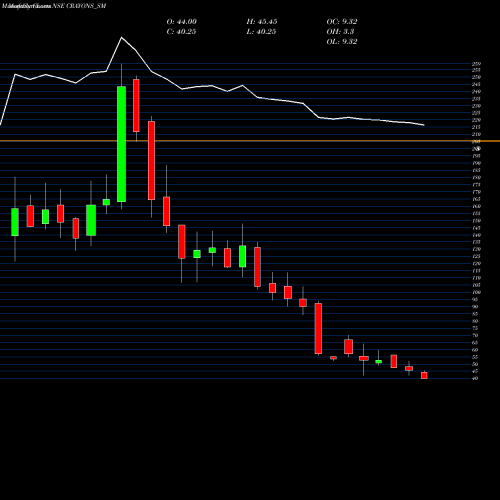The width and height of the screenshot is (500, 500).
Task: Click the 240 price axis label
Action: (476, 91)
